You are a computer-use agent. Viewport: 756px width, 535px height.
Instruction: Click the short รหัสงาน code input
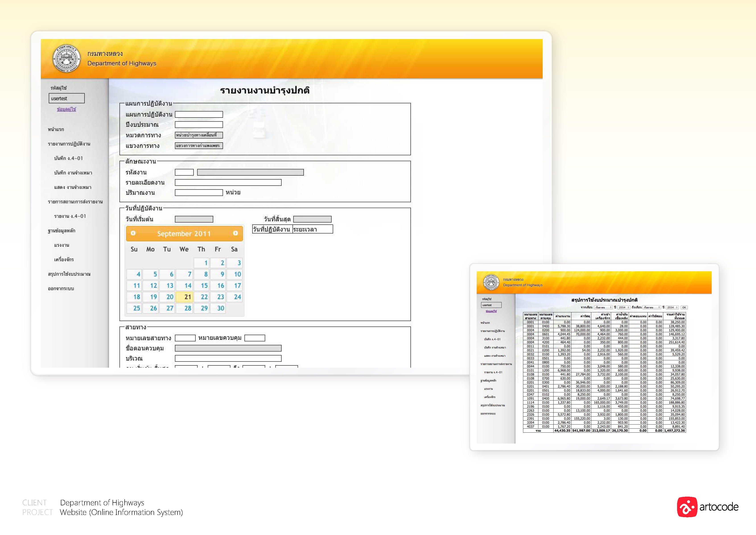pos(184,172)
